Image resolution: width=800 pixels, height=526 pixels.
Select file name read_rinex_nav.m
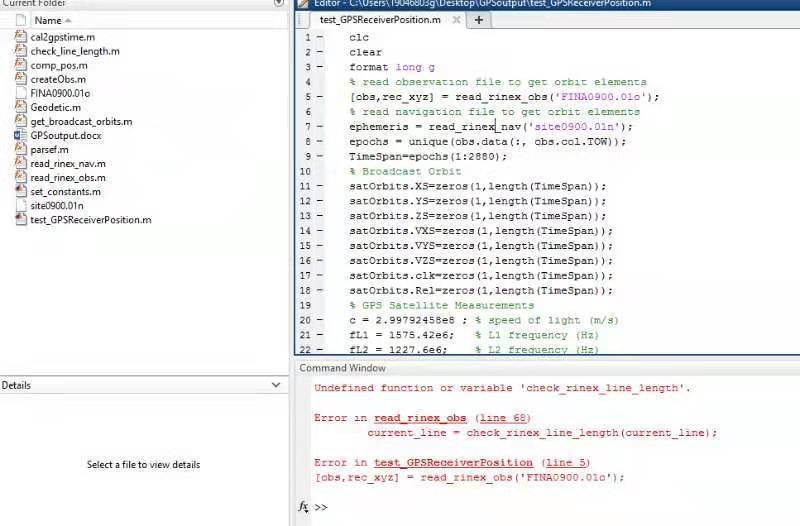point(68,164)
